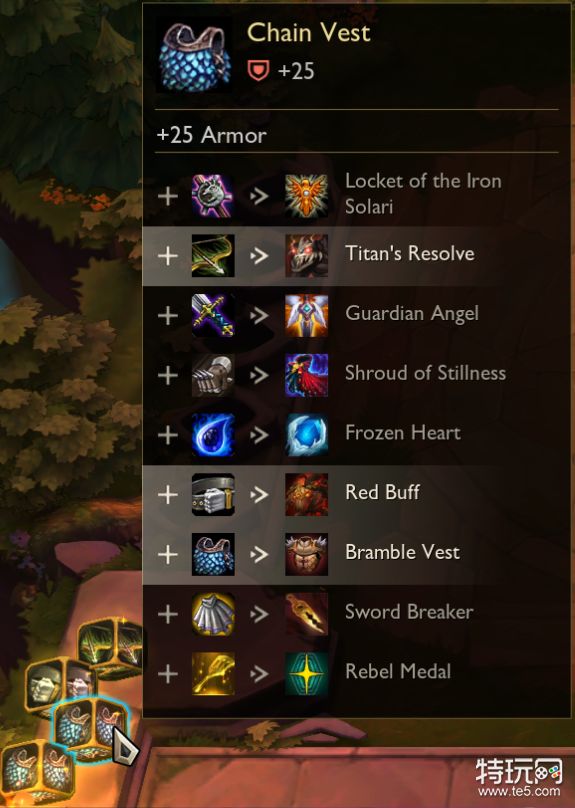
Task: Click the Sword Breaker dagger icon
Action: click(x=307, y=614)
